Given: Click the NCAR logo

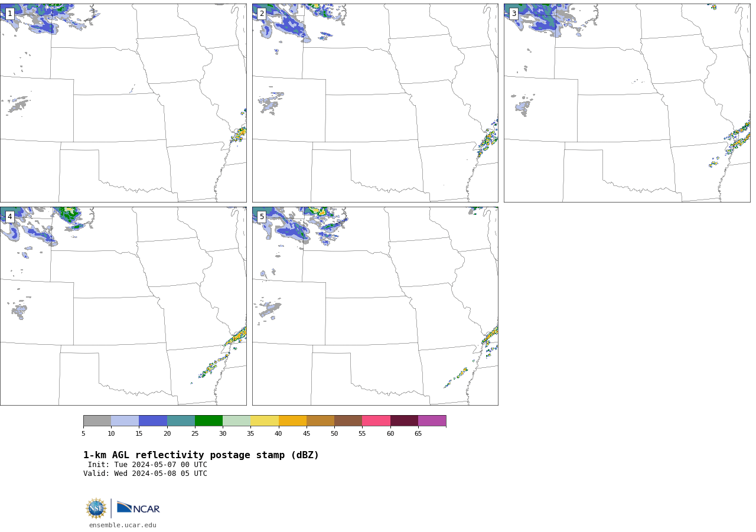Looking at the screenshot, I should [x=138, y=508].
